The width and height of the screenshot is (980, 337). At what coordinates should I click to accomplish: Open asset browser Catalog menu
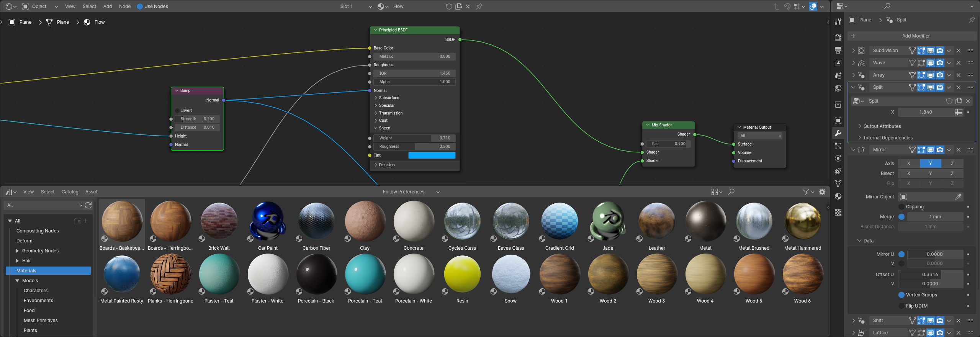(x=70, y=192)
